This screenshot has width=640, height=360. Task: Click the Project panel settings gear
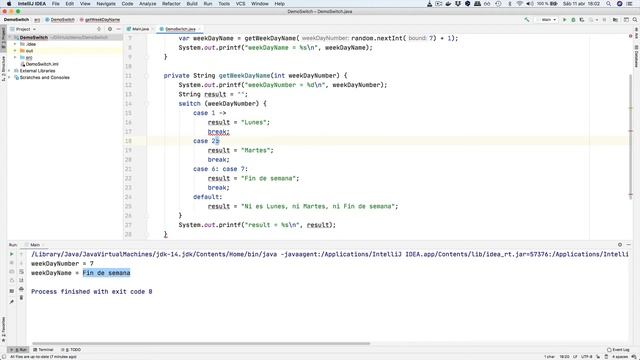pos(110,29)
